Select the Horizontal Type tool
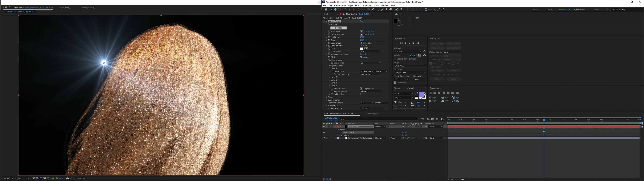 (x=377, y=10)
